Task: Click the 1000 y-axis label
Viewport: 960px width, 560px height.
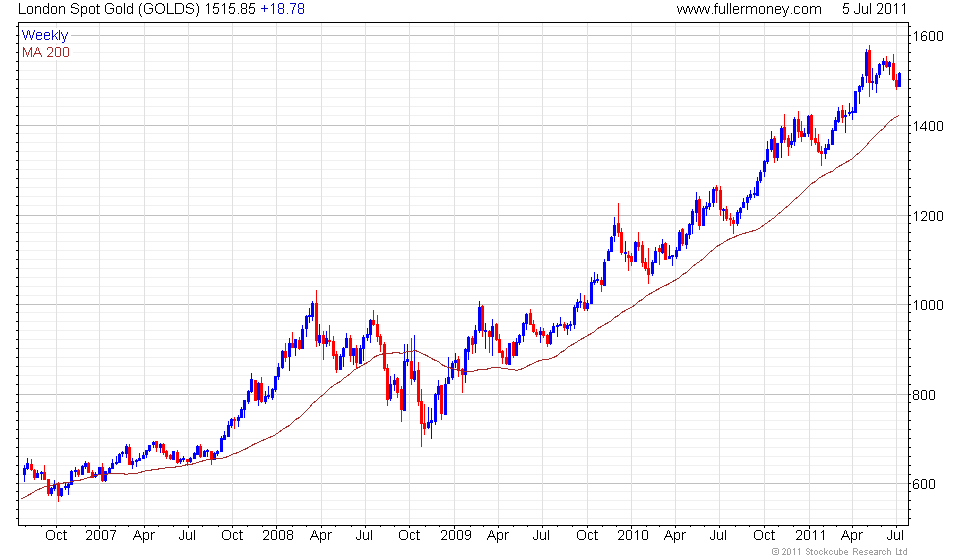Action: pos(928,305)
